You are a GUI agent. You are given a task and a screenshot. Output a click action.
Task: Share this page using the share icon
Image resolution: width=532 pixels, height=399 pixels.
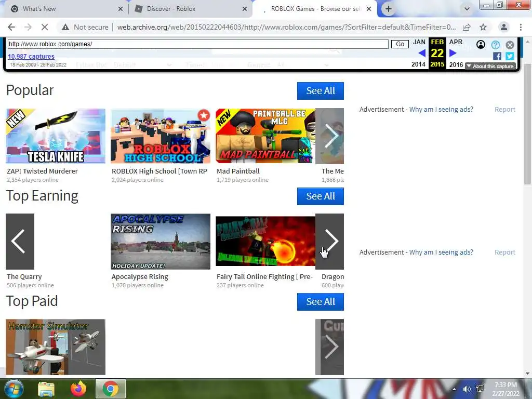(467, 27)
